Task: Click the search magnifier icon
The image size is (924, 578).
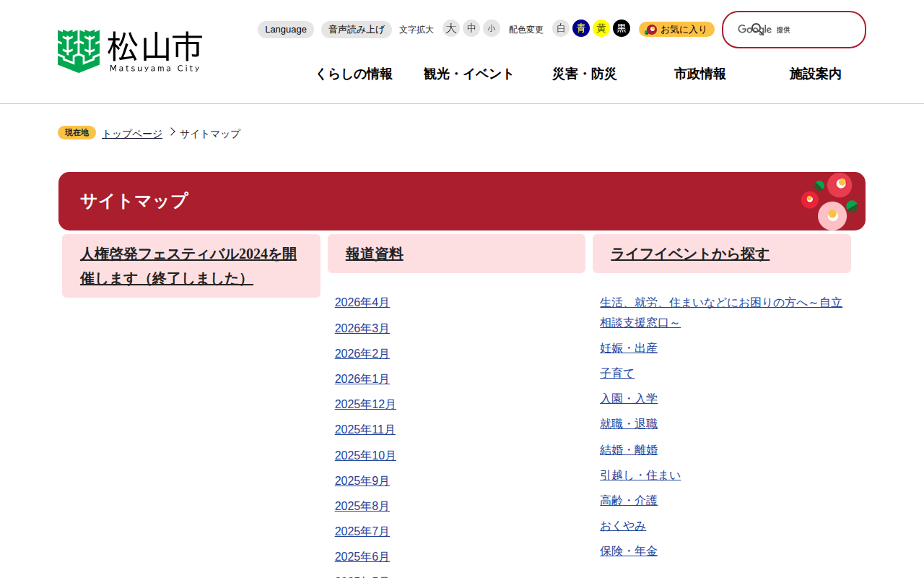Action: point(757,30)
